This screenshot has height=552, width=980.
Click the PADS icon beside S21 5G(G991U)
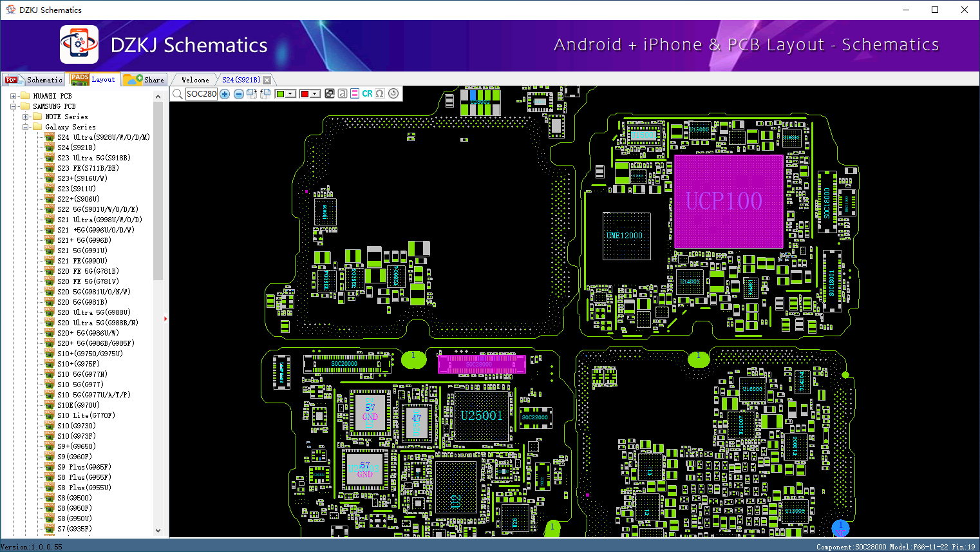click(50, 250)
